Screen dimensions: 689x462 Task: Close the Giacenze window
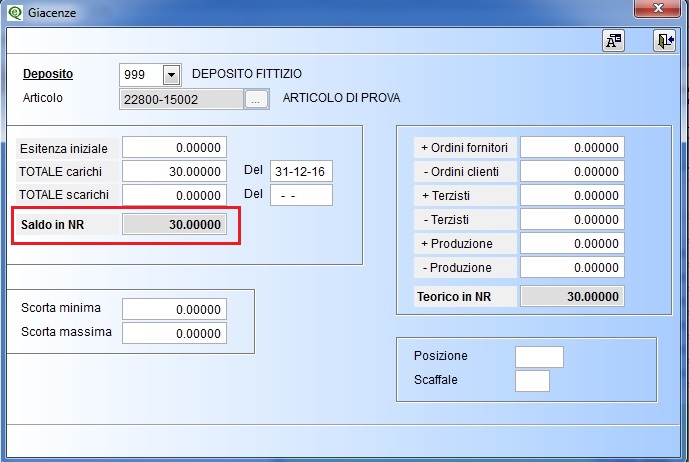(658, 10)
